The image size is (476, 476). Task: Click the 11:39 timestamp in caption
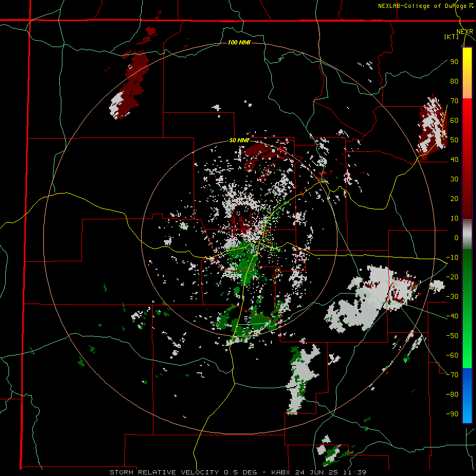354,472
